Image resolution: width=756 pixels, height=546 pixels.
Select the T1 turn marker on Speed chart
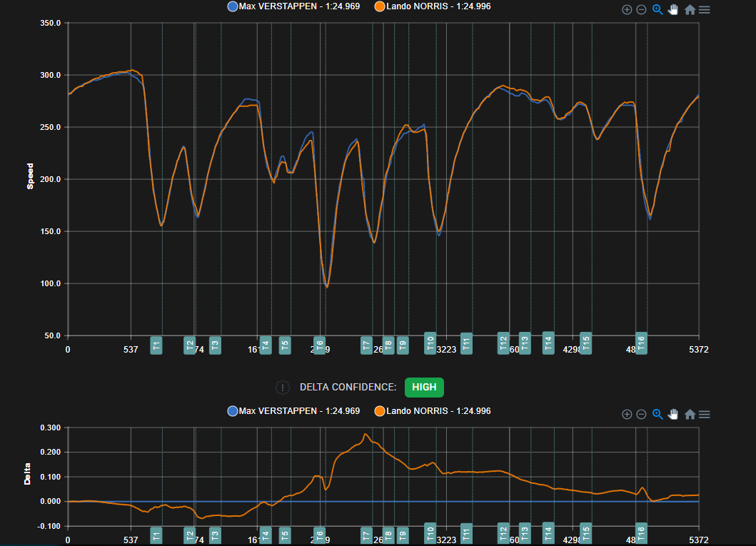156,345
